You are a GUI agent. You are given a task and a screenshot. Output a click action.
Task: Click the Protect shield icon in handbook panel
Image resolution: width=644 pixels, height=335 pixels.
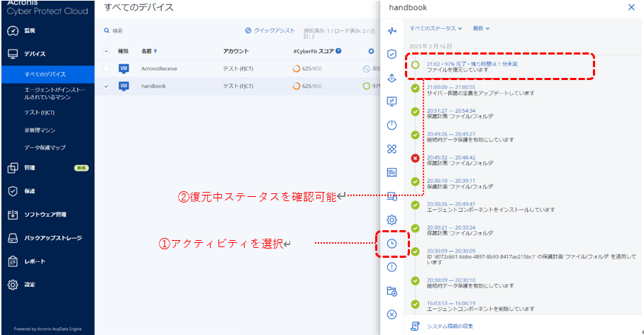click(392, 54)
